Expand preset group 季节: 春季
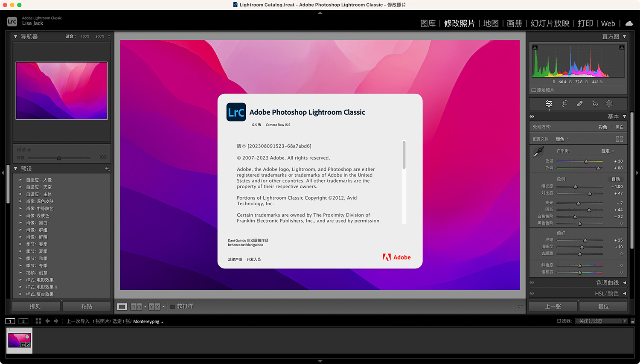 tap(20, 244)
